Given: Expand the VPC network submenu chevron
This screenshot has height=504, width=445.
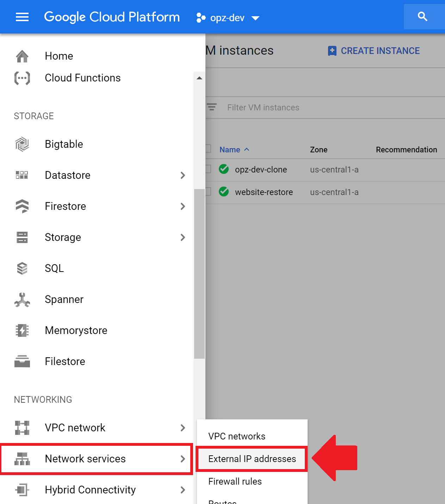Looking at the screenshot, I should 183,428.
